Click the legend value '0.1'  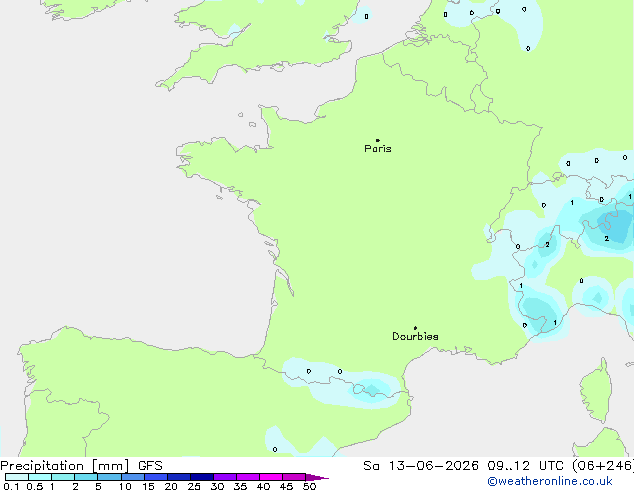(11, 486)
